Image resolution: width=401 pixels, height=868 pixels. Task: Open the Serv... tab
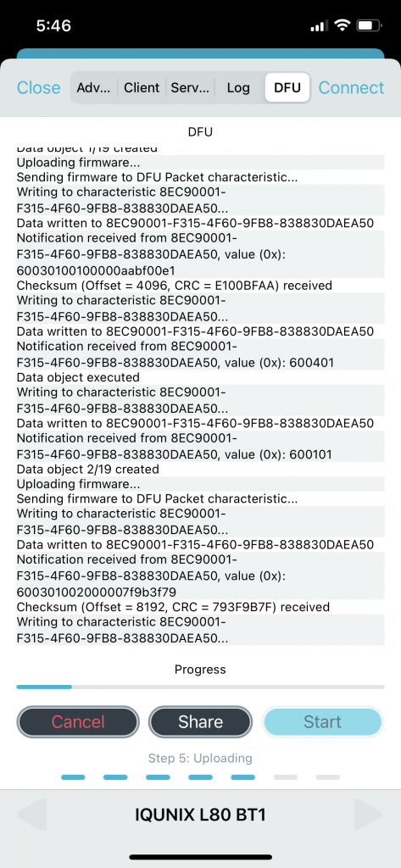pyautogui.click(x=190, y=87)
